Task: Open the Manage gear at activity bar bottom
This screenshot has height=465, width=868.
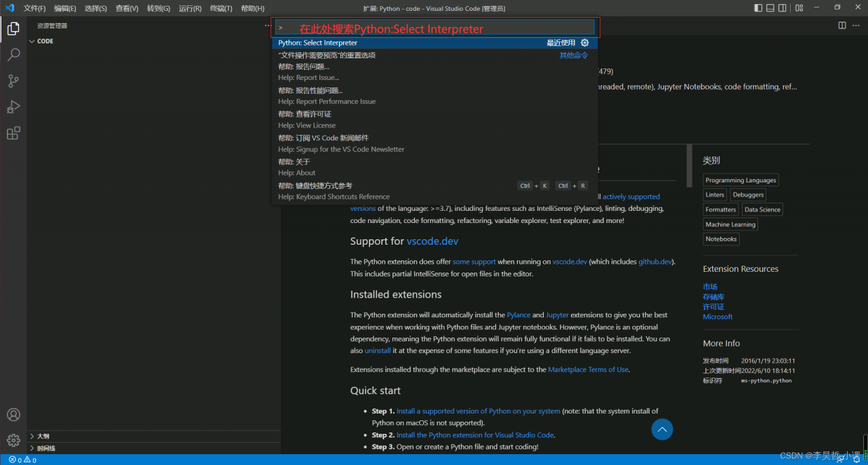Action: point(13,441)
